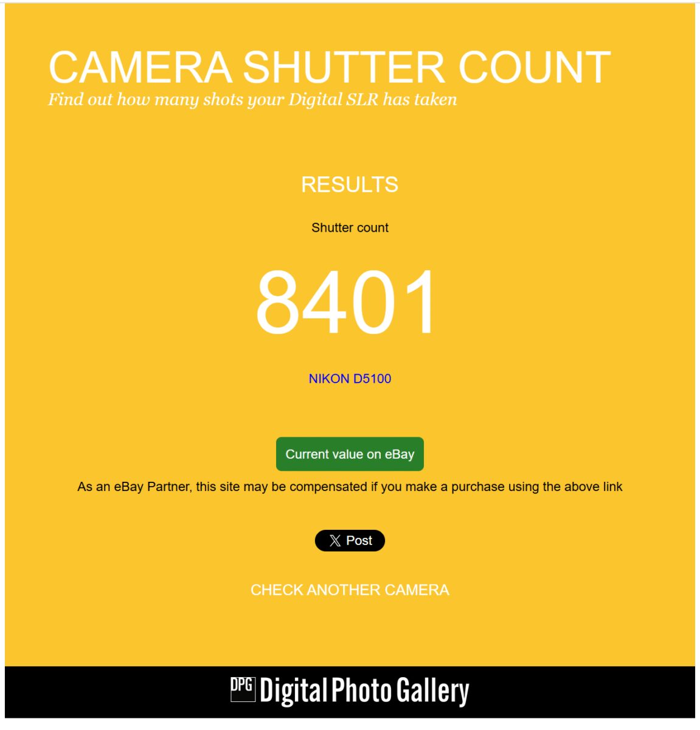Click the digit 4 in the shutter count
Image resolution: width=700 pixels, height=730 pixels.
click(x=322, y=302)
